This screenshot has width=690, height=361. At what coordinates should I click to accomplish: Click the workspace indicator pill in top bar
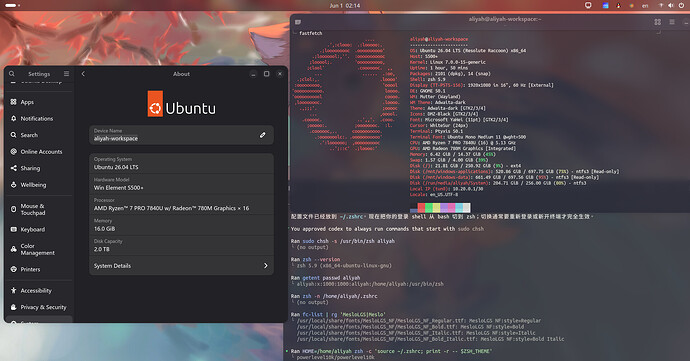click(x=12, y=5)
